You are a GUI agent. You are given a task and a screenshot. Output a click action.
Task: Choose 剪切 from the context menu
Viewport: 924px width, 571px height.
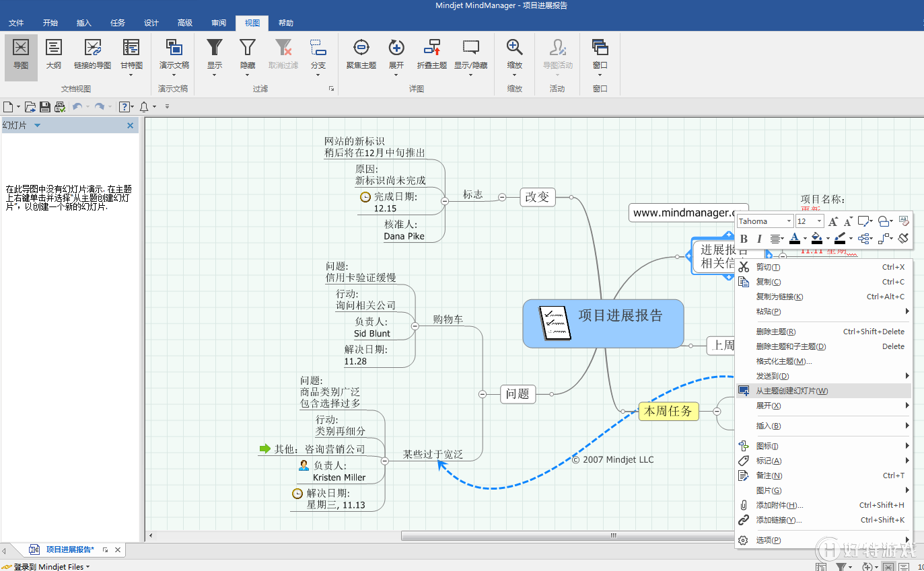point(824,267)
